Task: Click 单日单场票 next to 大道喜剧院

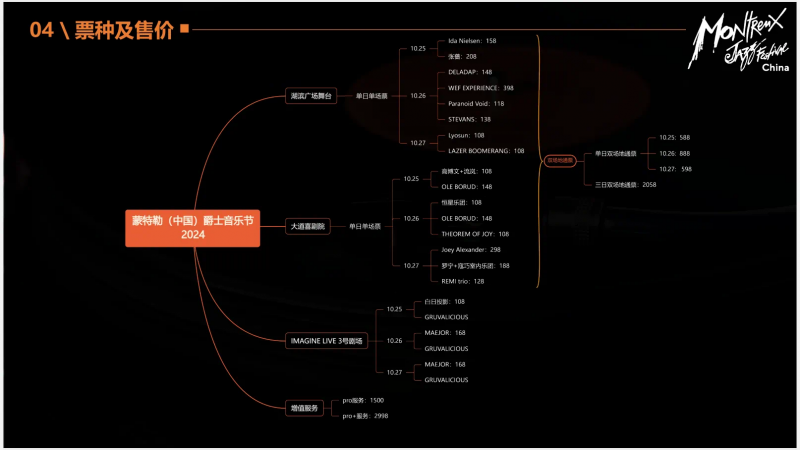Action: 365,226
